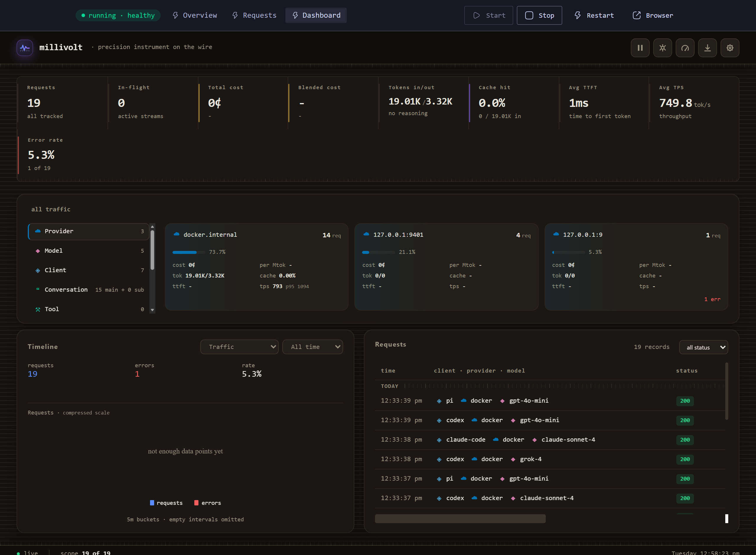The height and width of the screenshot is (555, 756).
Task: Click the pink diamond icon beside Model
Action: (x=38, y=251)
